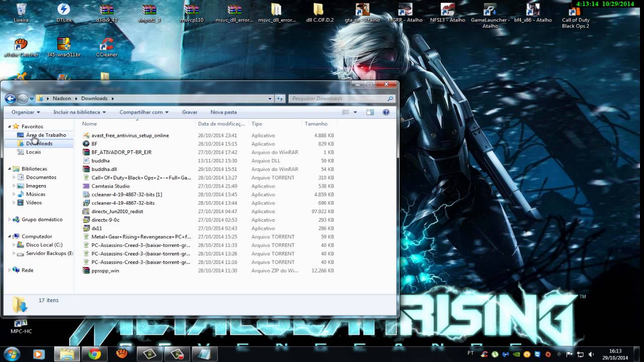Expand the Grupo doméstico tree node
Screen dimensions: 644x362
pyautogui.click(x=10, y=219)
